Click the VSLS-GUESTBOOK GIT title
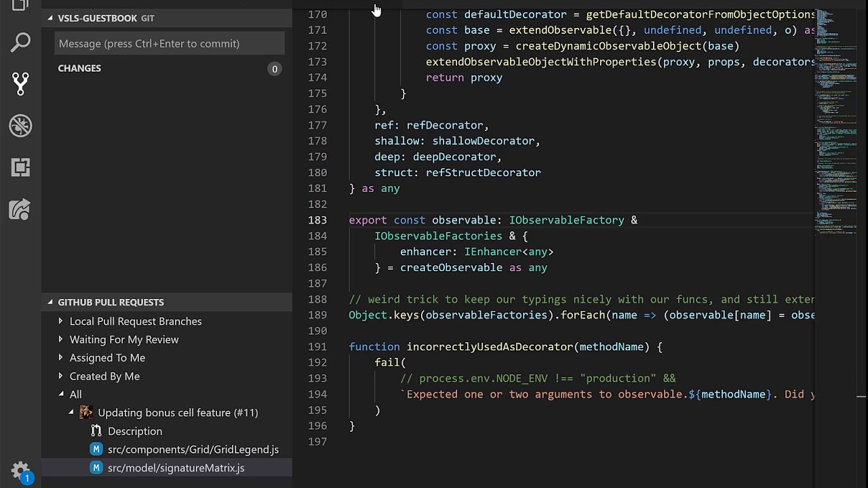 (x=106, y=18)
